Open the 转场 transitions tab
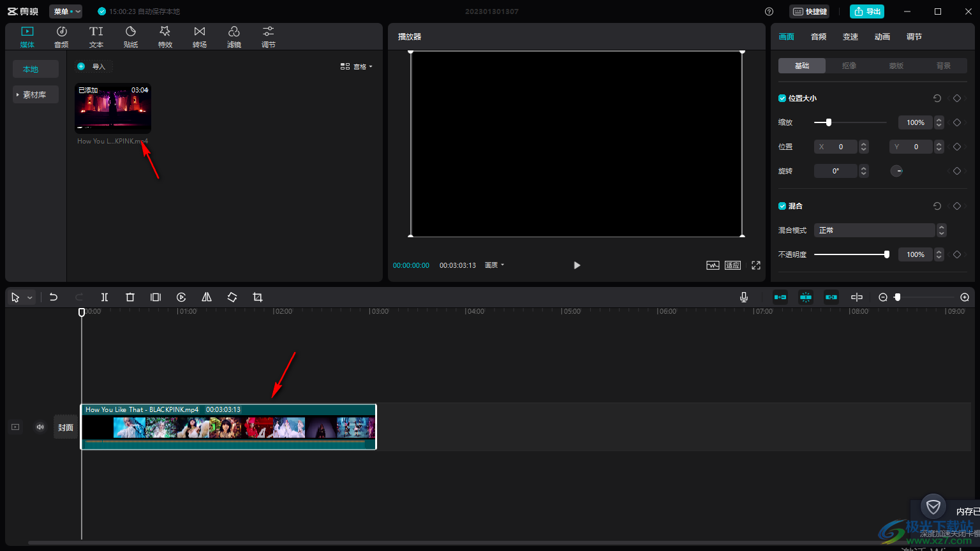 (x=199, y=37)
